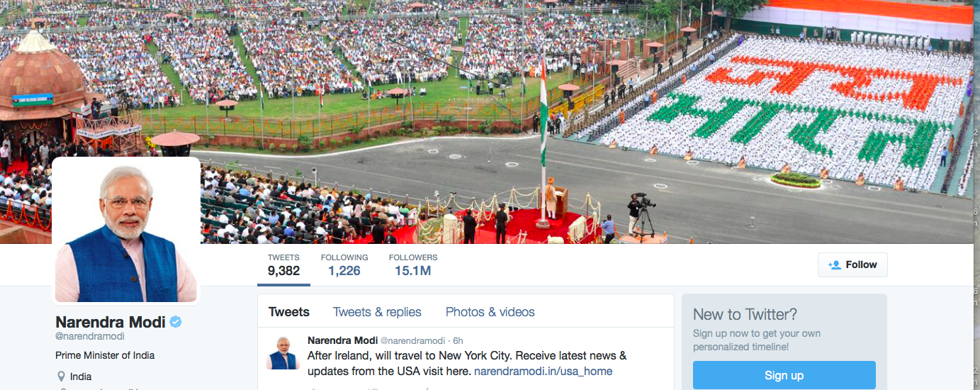Switch to the Tweets tab in the timeline

coord(289,312)
